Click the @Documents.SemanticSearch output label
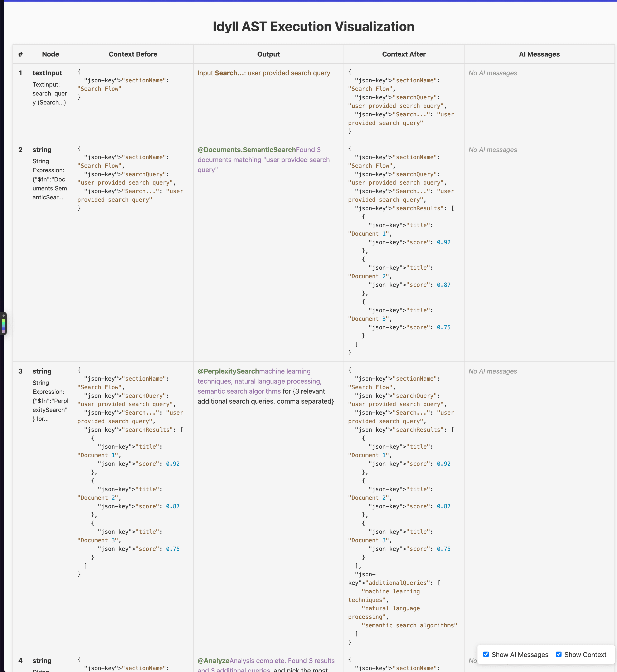Screen dimensions: 617x672 [247, 150]
